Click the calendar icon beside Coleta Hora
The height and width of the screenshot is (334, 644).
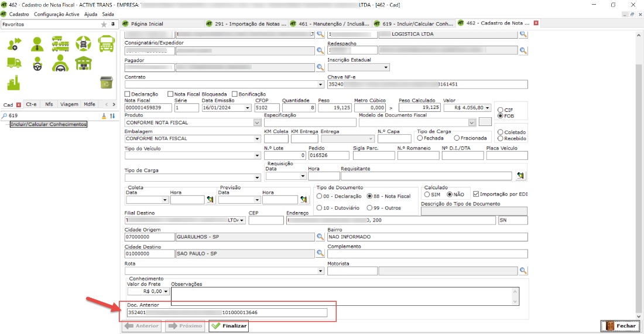[x=210, y=200]
